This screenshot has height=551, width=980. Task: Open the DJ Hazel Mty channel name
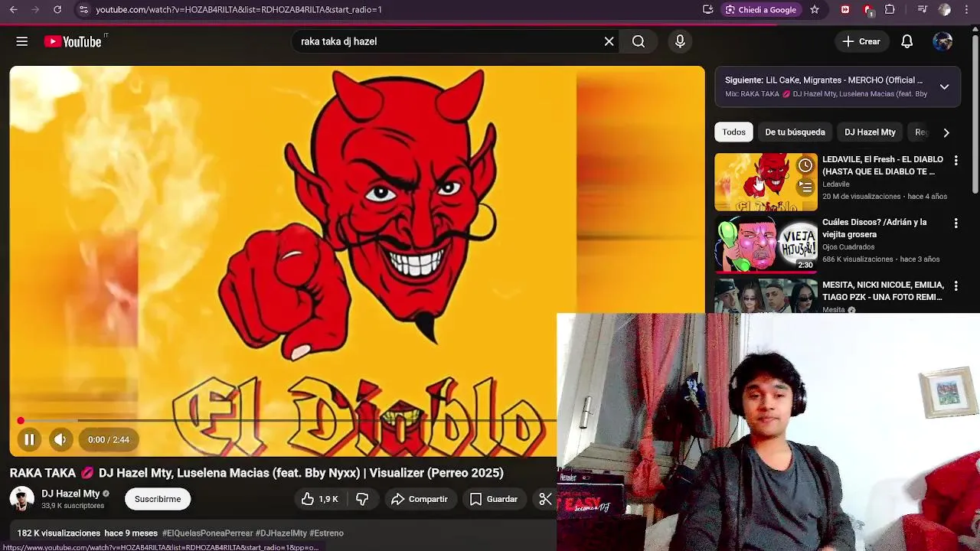pyautogui.click(x=70, y=494)
